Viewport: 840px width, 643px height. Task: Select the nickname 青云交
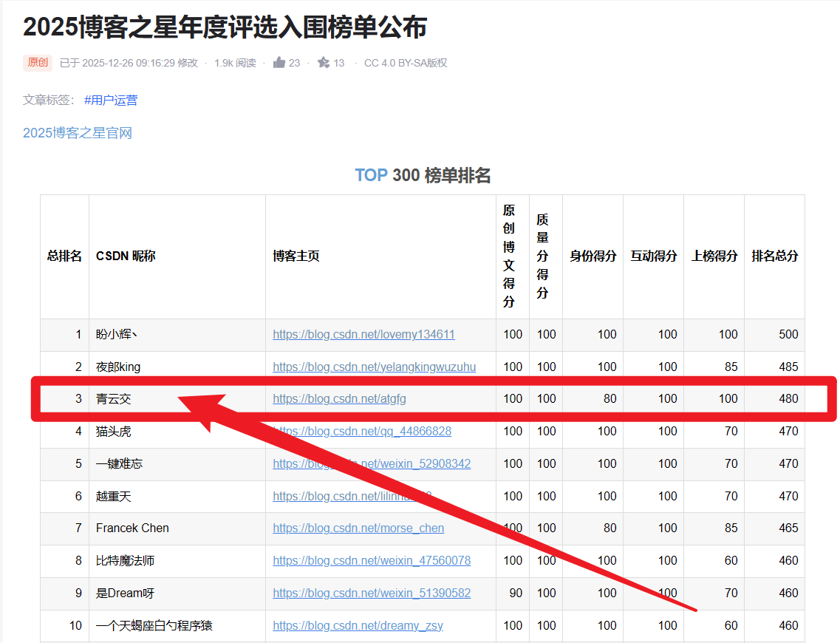tap(114, 398)
